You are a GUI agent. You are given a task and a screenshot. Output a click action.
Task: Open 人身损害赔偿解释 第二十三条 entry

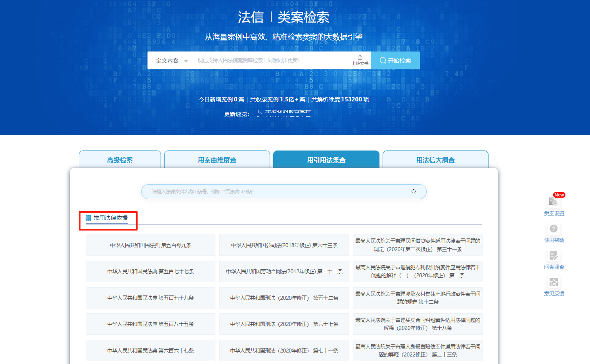pos(418,351)
